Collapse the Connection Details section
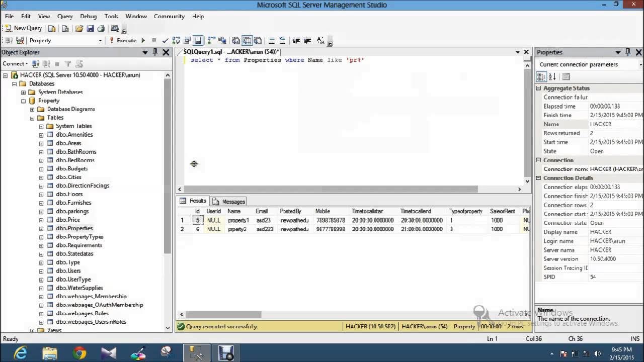The width and height of the screenshot is (644, 362). tap(538, 178)
